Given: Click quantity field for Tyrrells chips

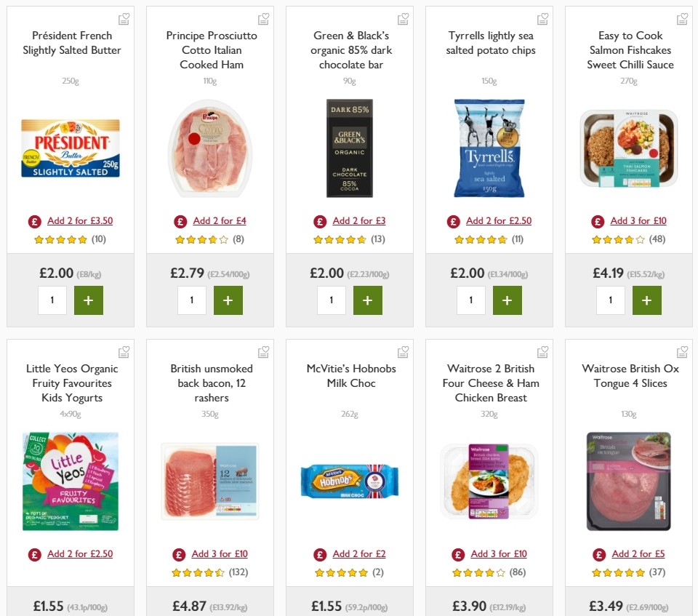Looking at the screenshot, I should point(471,300).
